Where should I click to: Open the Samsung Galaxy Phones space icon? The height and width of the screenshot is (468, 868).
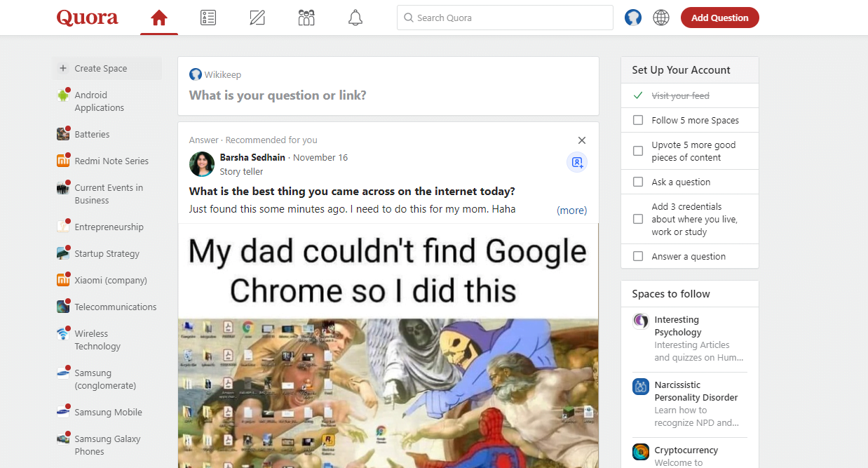click(x=63, y=439)
